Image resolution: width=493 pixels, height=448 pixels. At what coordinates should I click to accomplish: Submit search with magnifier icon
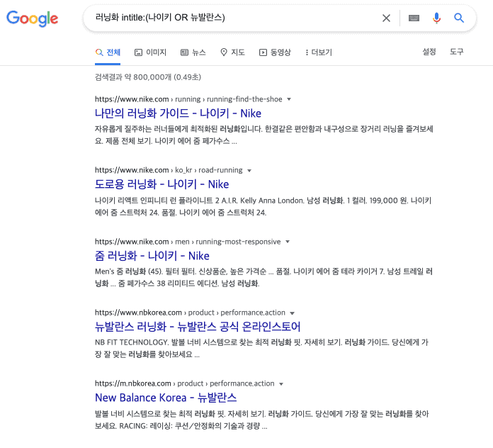[459, 18]
